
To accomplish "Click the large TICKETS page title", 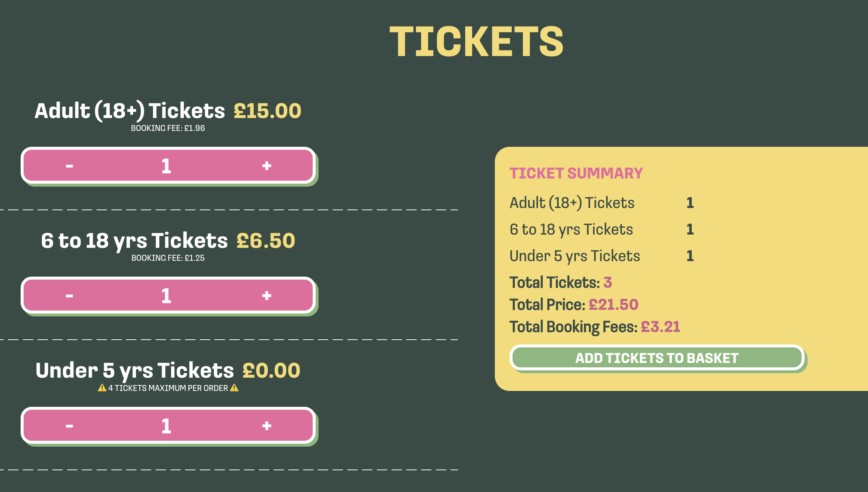I will [x=476, y=42].
